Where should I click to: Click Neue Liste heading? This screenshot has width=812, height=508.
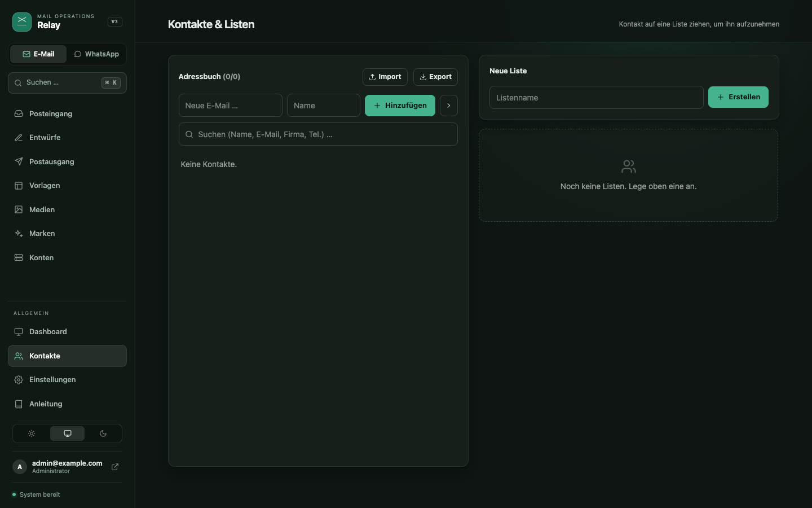click(508, 71)
